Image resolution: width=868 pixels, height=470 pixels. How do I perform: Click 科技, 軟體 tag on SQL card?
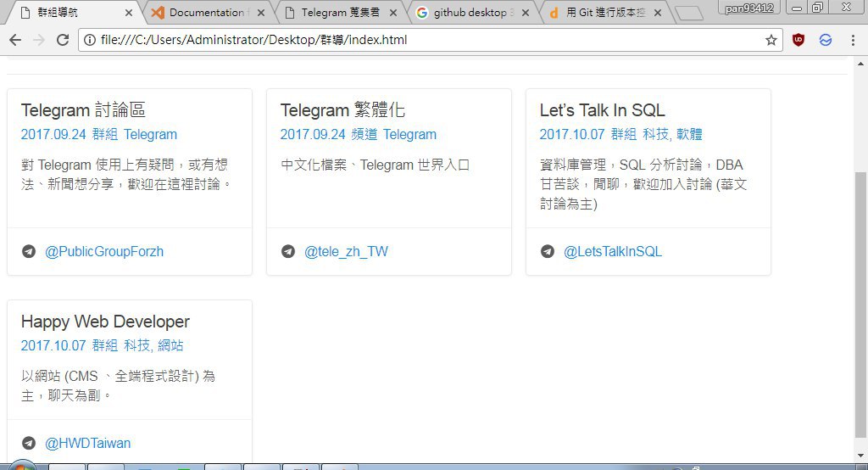click(x=672, y=134)
